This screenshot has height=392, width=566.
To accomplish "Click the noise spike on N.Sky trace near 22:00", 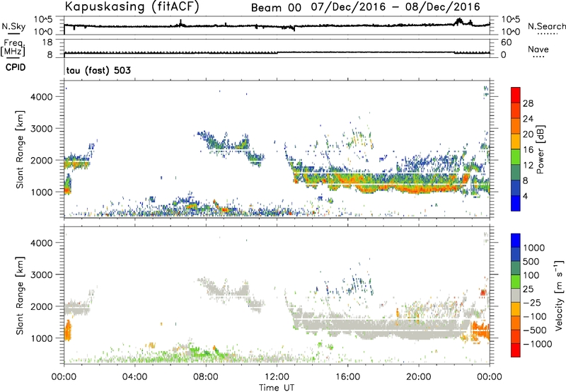I will point(459,21).
